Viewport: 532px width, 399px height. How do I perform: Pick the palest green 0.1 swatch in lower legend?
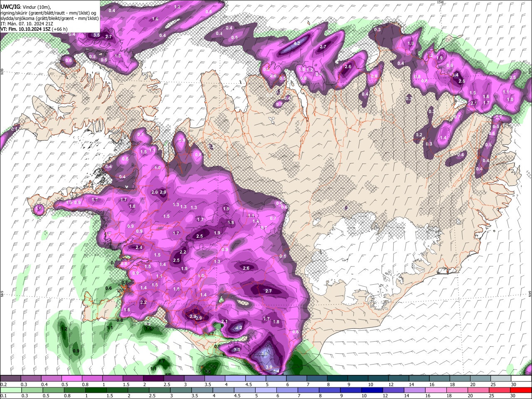(x=10, y=390)
